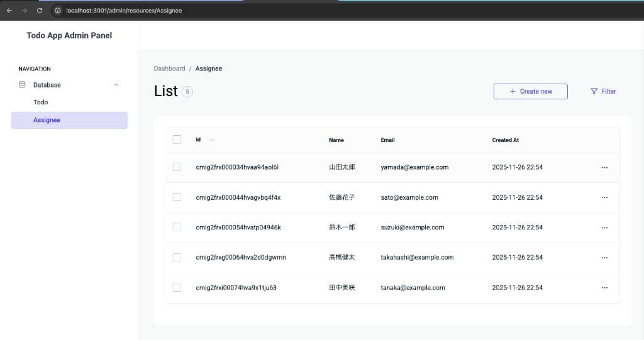Image resolution: width=644 pixels, height=340 pixels.
Task: Open the Todo resource in sidebar
Action: tap(41, 102)
